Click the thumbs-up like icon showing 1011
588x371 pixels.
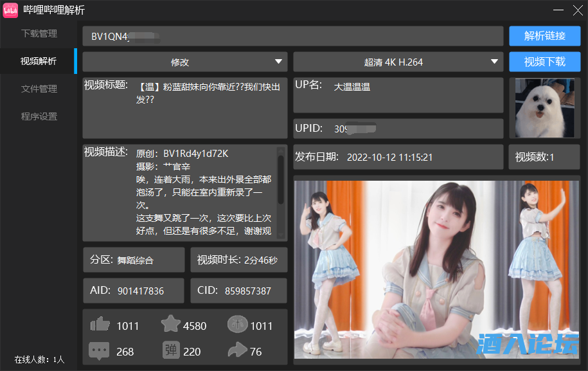point(101,325)
